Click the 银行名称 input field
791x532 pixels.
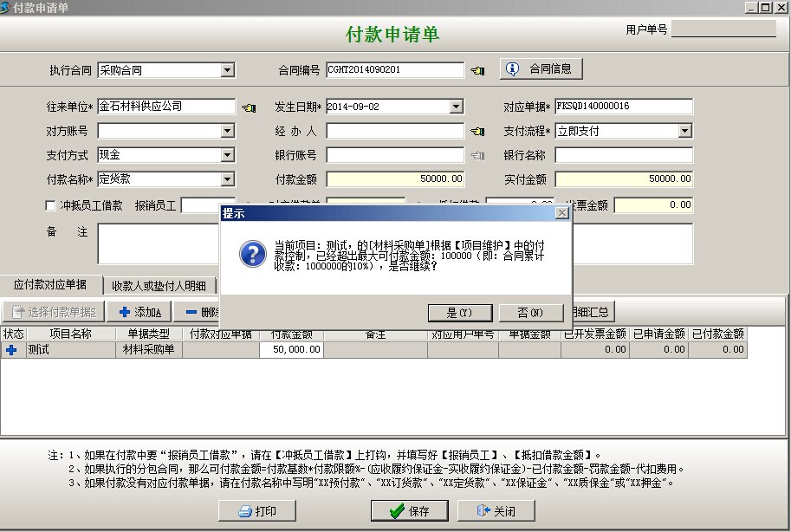624,156
